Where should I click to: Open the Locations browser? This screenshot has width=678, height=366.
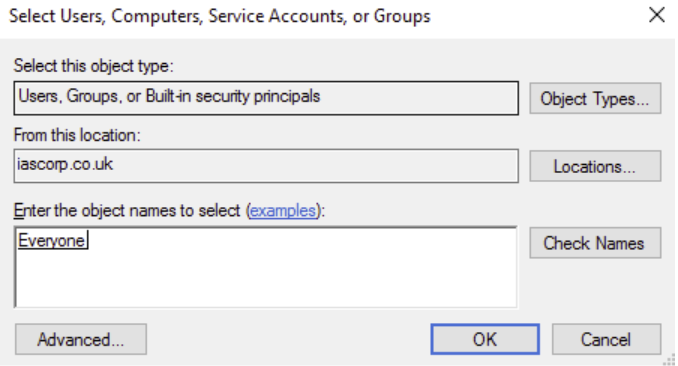point(595,166)
